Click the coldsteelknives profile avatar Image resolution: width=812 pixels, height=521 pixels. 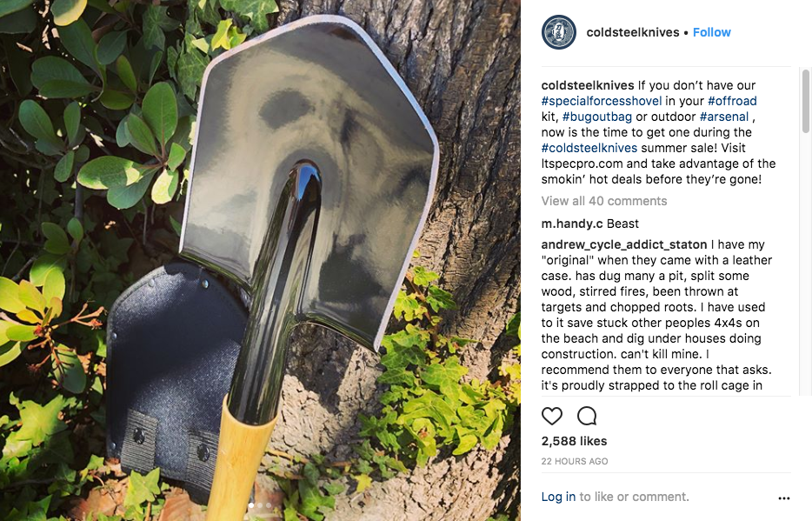[559, 32]
